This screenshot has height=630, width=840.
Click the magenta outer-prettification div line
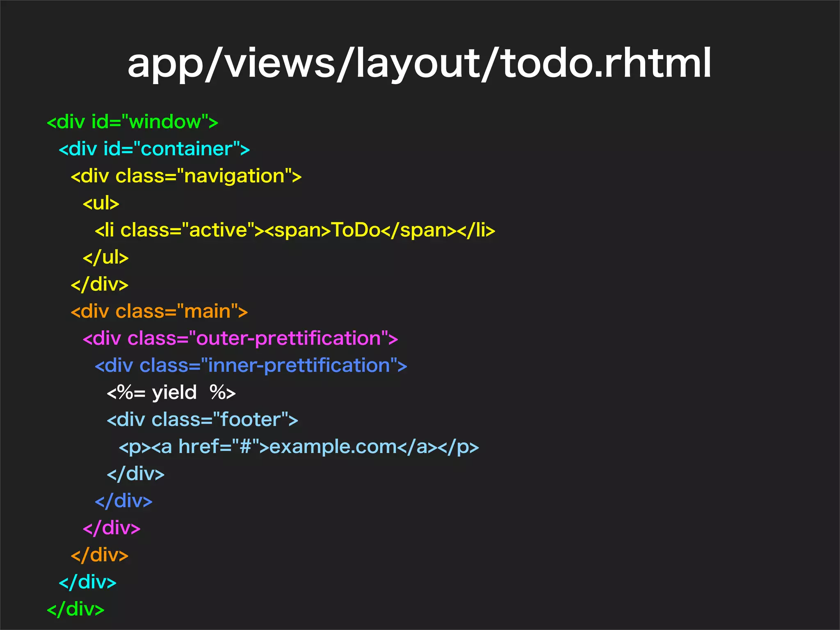(x=240, y=339)
